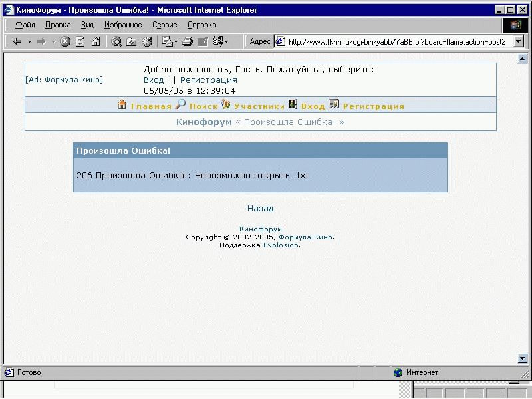Click the scrollbar up arrow
Screen dimensions: 532x399
[x=523, y=59]
